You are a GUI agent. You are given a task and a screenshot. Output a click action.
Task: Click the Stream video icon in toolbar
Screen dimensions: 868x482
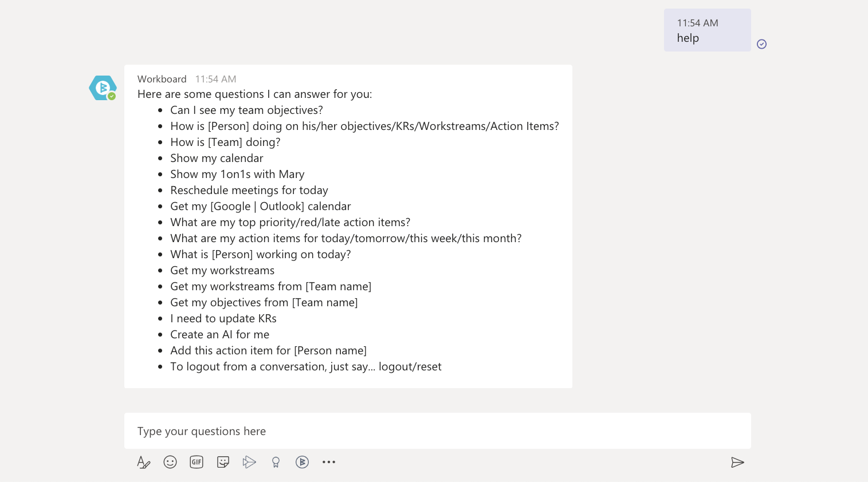[x=249, y=462]
